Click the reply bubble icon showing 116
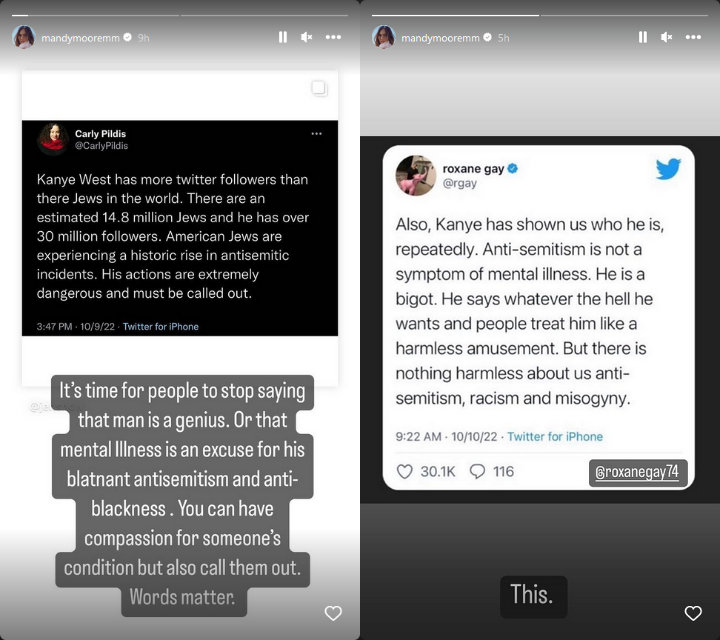 [x=478, y=472]
